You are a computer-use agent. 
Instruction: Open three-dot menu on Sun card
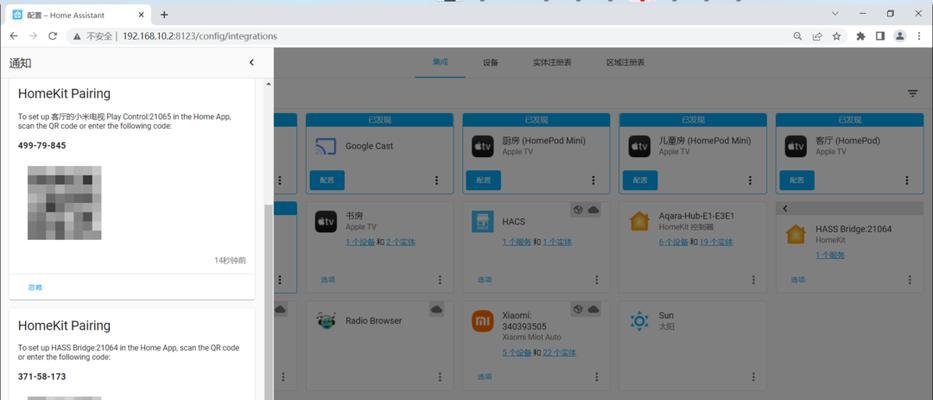(x=753, y=377)
